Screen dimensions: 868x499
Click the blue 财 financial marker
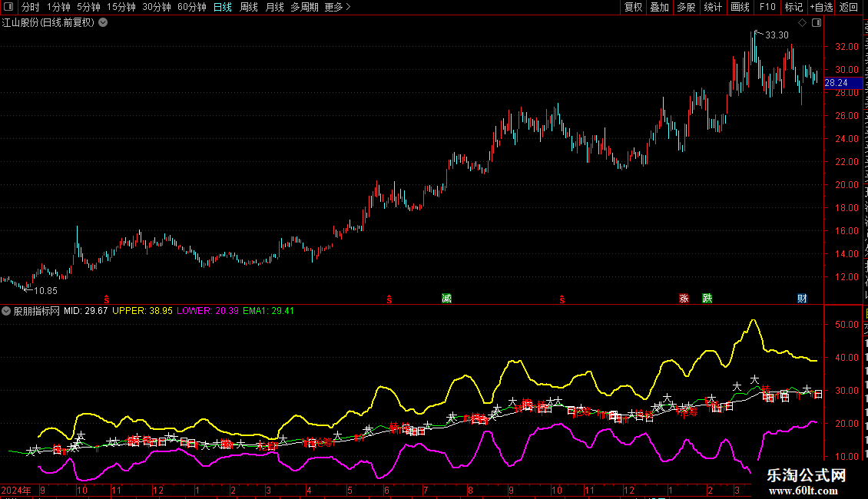tap(802, 299)
